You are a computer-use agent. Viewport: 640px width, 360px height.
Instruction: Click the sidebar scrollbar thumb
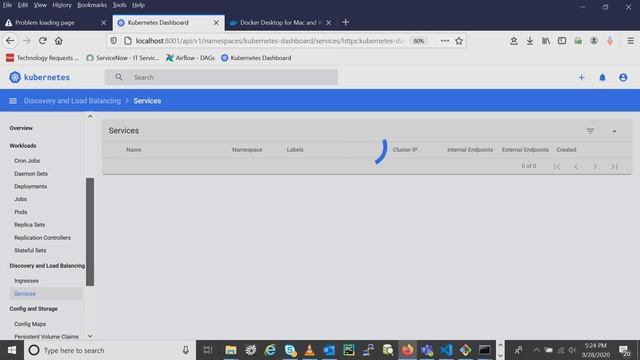(90, 232)
